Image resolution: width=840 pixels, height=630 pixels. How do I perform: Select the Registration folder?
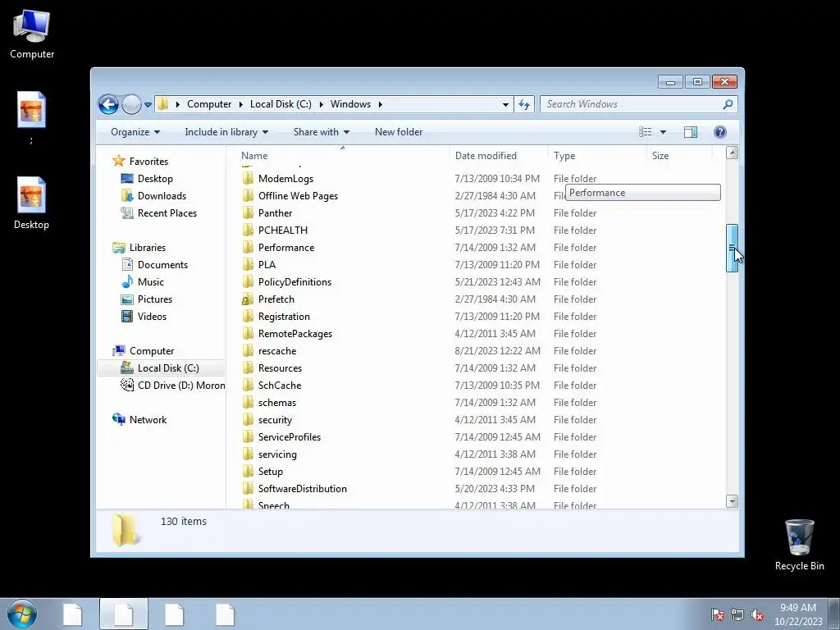click(284, 316)
